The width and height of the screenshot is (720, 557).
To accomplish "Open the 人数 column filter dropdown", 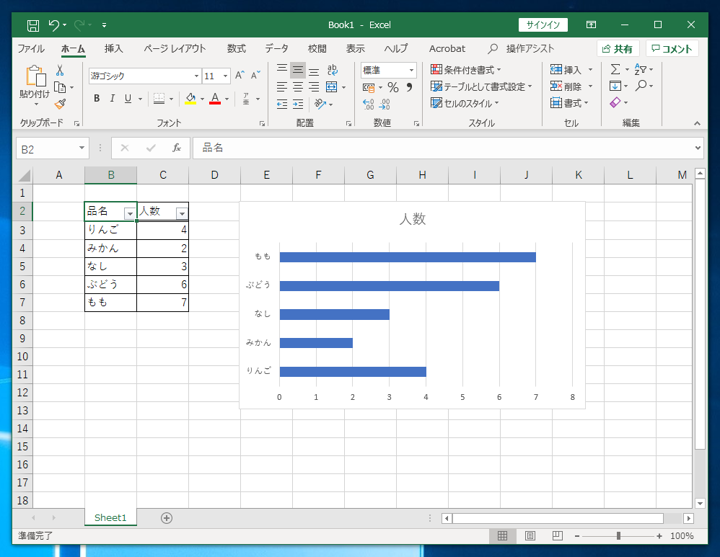I will pyautogui.click(x=182, y=214).
